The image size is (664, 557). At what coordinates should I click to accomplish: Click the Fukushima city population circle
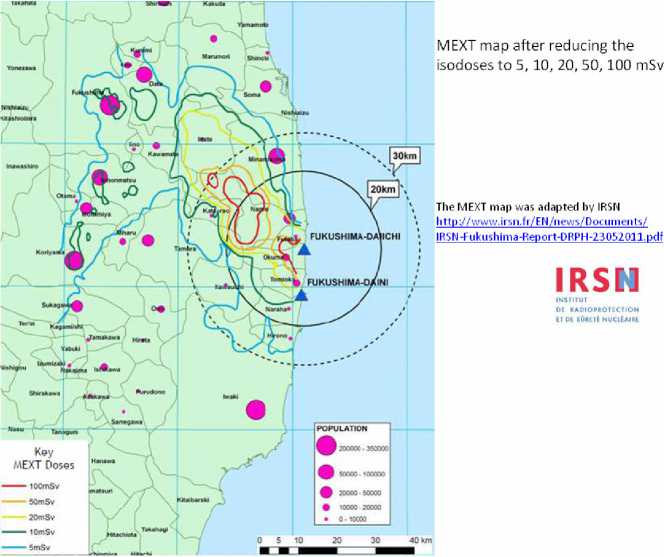pyautogui.click(x=110, y=105)
